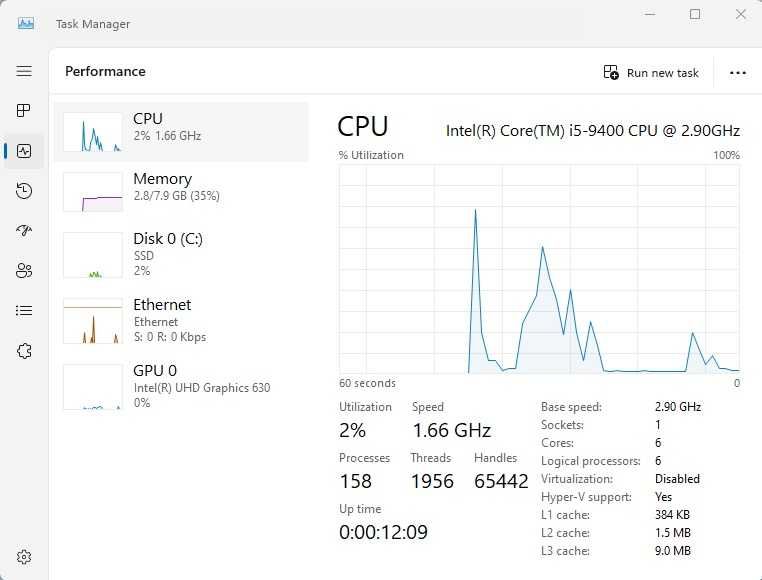Select GPU 0 Intel UHD Graphics 630
This screenshot has height=580, width=762.
tap(181, 387)
